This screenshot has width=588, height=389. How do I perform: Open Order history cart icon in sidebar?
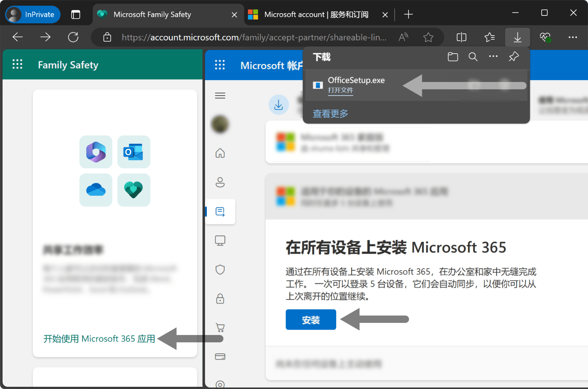220,327
